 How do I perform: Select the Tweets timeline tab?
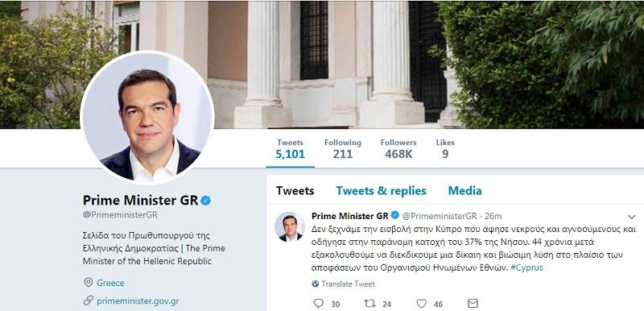click(295, 191)
